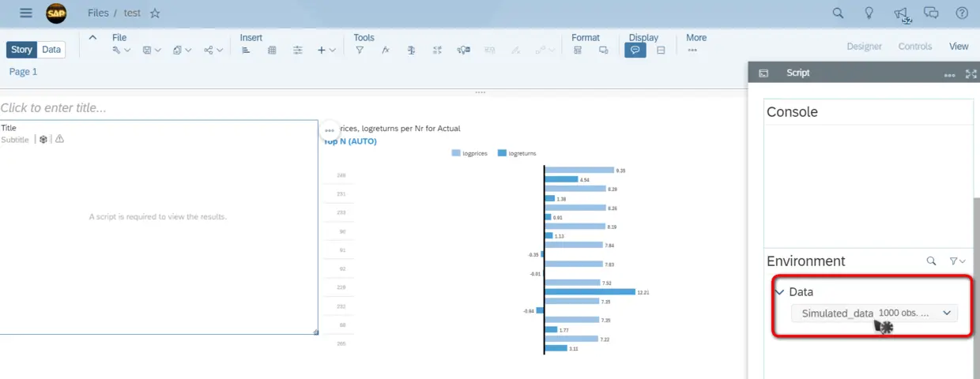The image size is (980, 379).
Task: Click the Top N (AUTO) link
Action: (x=349, y=141)
